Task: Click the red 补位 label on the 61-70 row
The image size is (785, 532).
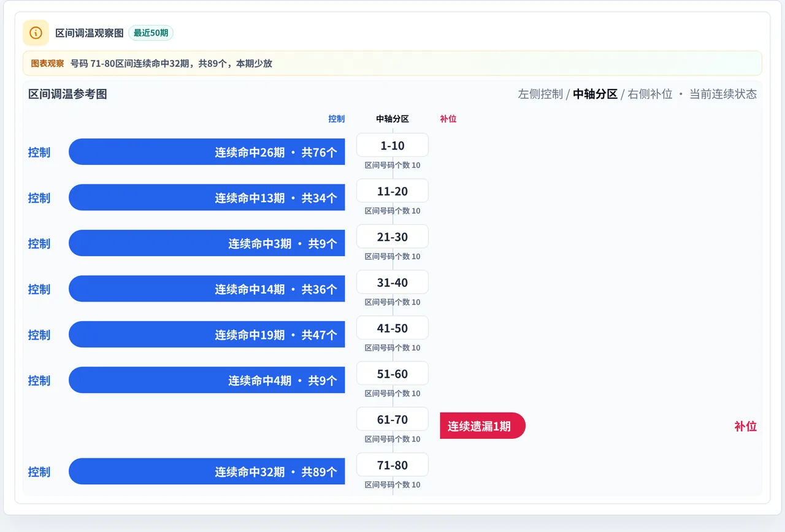Action: 745,426
